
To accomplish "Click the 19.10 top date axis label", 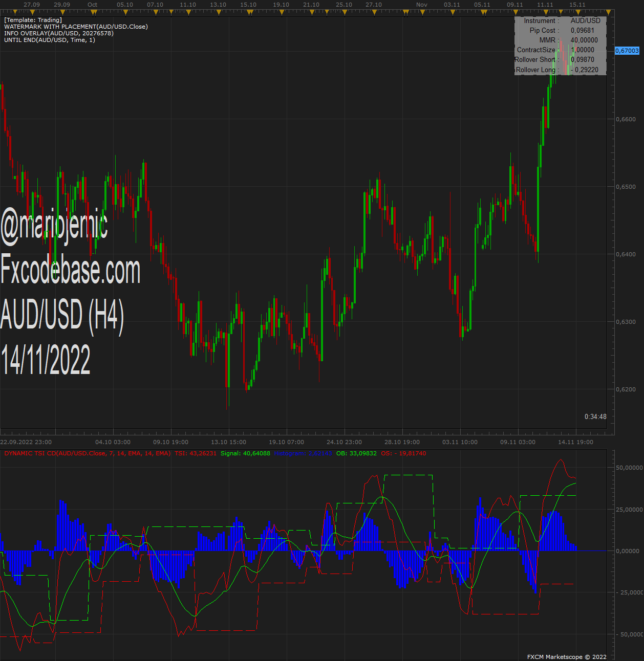I will coord(281,5).
